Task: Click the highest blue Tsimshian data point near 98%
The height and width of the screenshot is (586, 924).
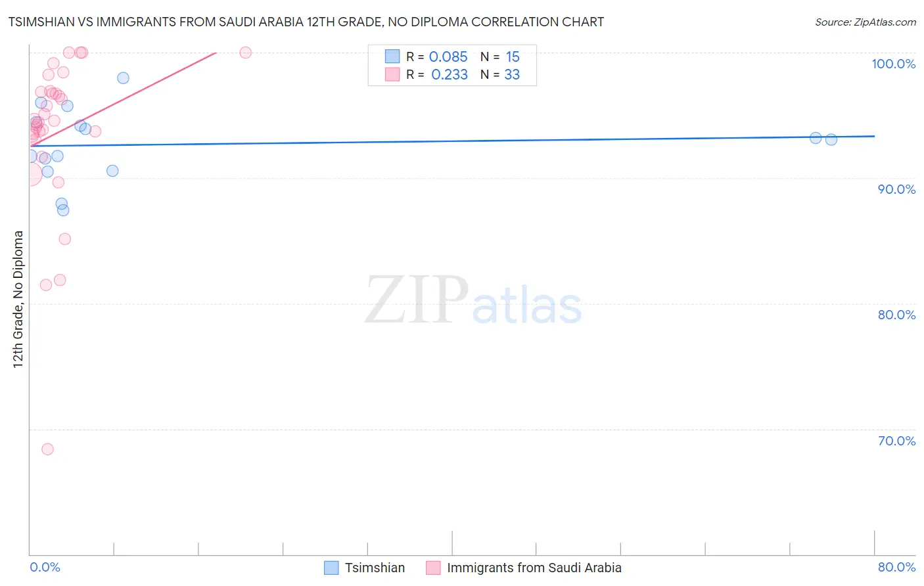Action: click(x=123, y=78)
